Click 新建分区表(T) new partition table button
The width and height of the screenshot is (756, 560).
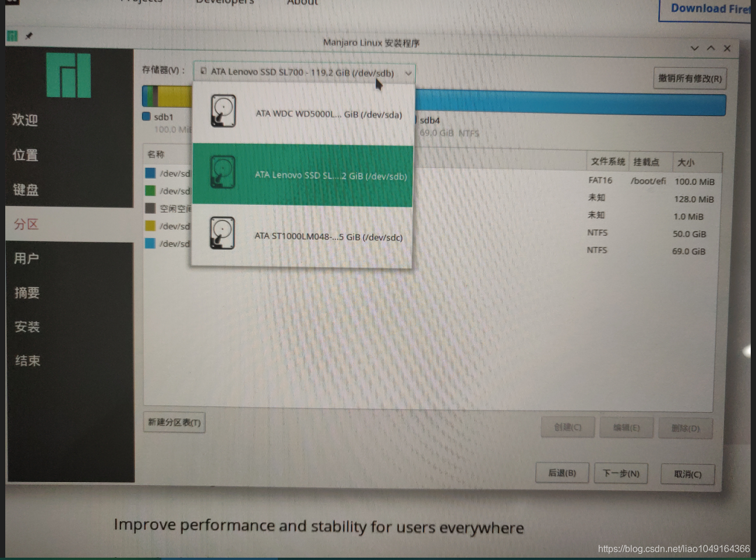click(x=174, y=422)
